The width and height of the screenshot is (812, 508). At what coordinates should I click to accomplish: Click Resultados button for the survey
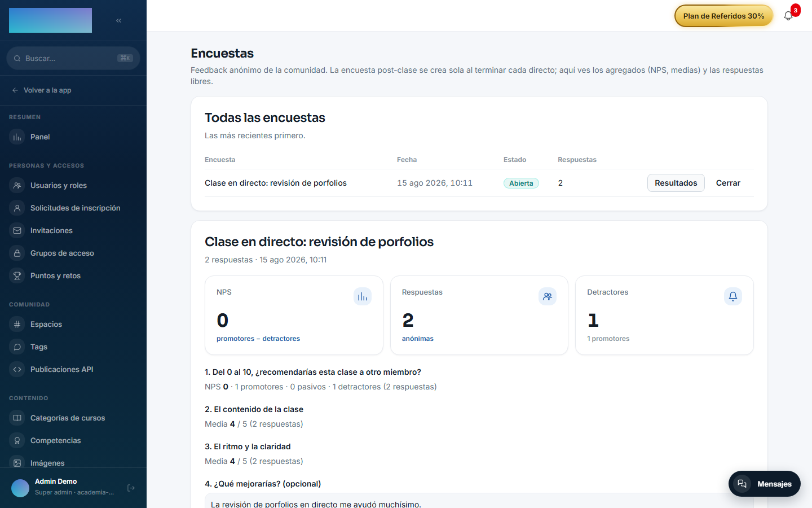[676, 183]
